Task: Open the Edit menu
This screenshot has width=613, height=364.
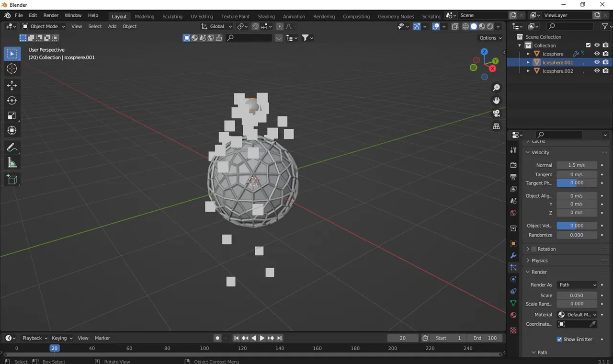Action: (x=33, y=15)
